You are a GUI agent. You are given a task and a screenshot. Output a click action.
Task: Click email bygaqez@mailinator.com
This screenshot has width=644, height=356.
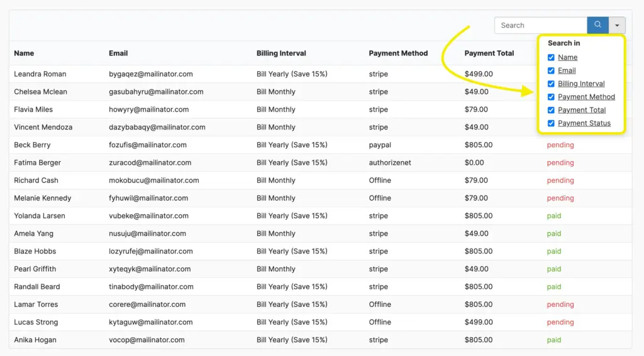click(x=151, y=74)
